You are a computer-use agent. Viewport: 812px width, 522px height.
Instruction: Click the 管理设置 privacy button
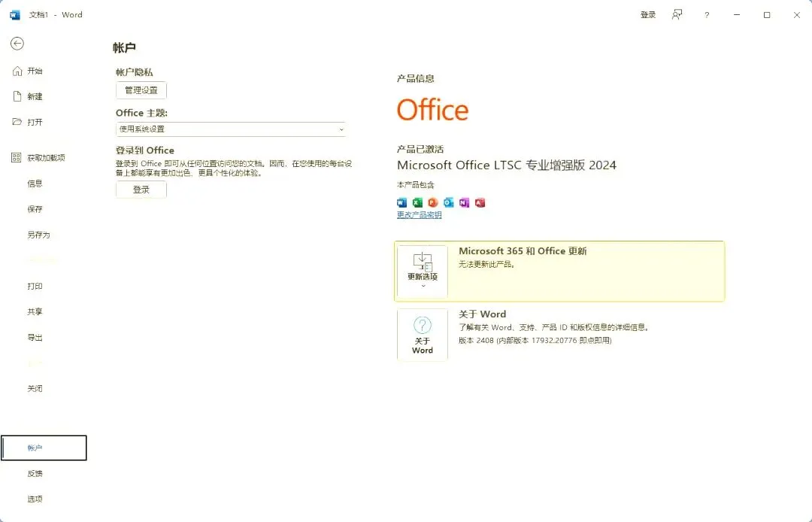pyautogui.click(x=141, y=90)
